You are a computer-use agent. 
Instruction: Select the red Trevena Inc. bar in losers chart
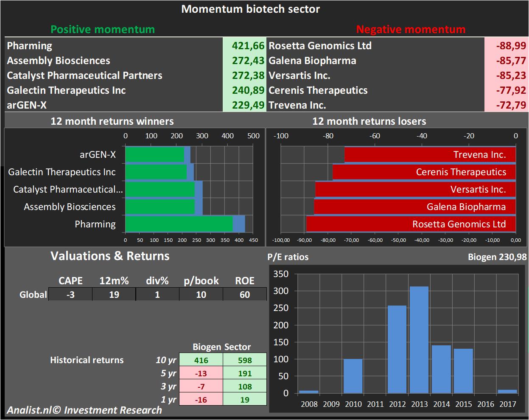pyautogui.click(x=429, y=154)
